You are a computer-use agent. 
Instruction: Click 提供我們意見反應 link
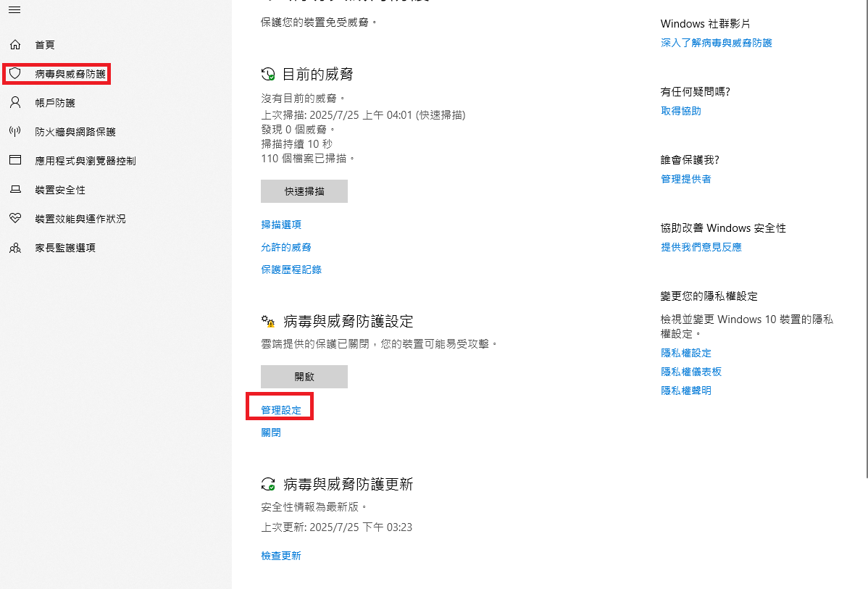point(701,247)
